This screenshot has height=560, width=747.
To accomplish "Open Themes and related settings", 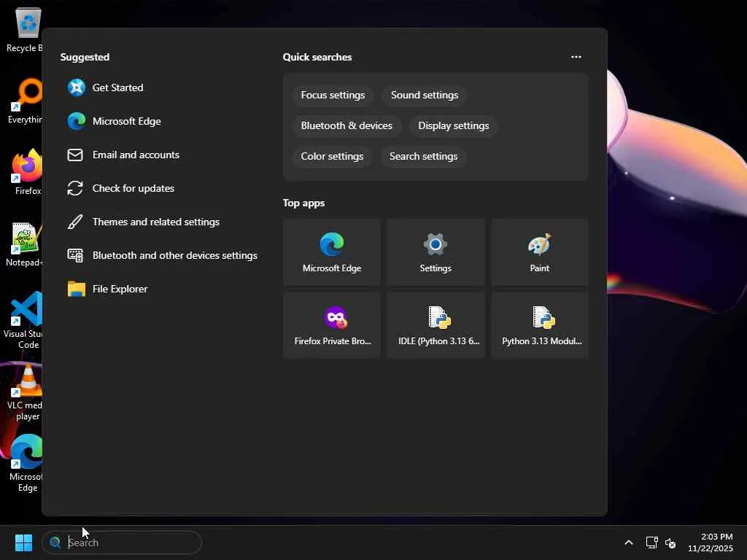I will pos(143,222).
